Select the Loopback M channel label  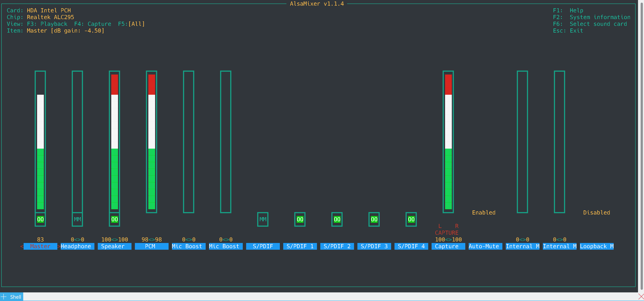coord(596,246)
